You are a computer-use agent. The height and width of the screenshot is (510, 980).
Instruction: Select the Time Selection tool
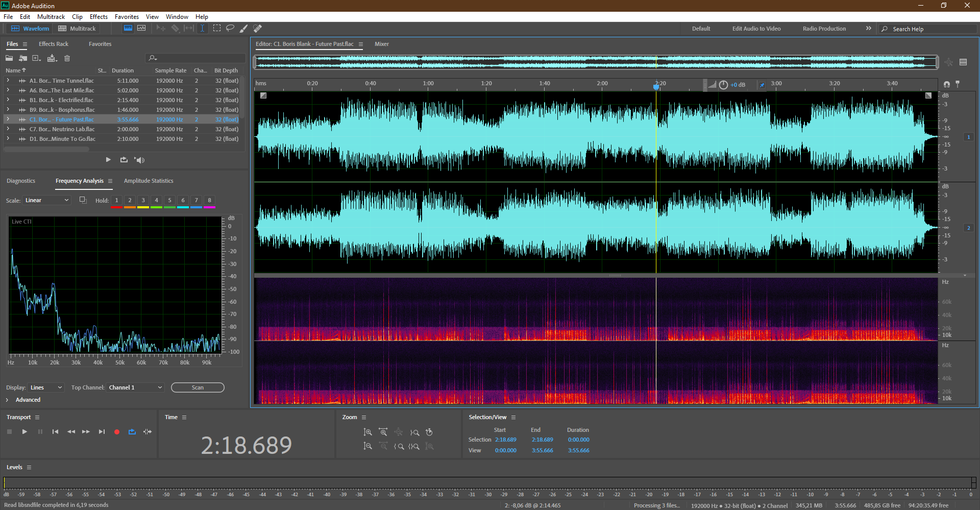click(x=202, y=29)
